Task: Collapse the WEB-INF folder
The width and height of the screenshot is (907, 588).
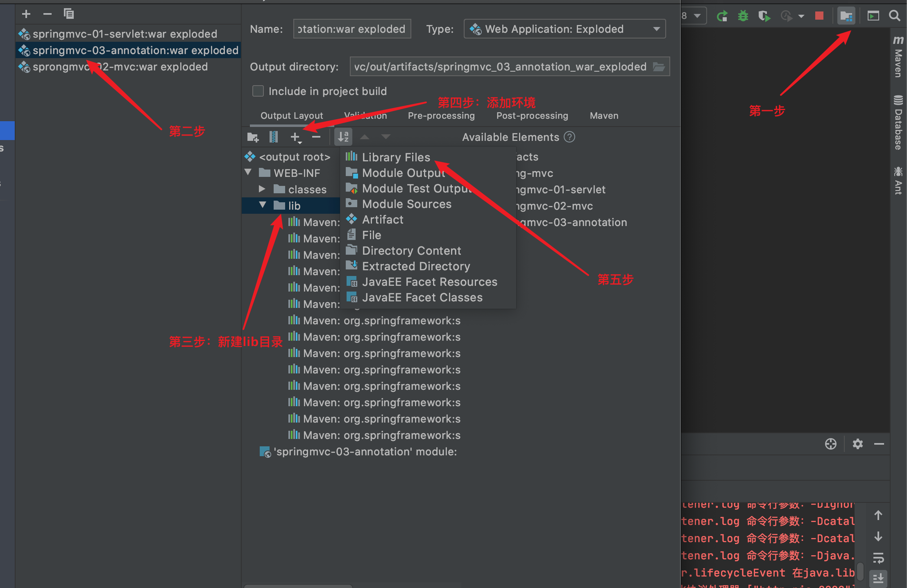Action: [248, 172]
